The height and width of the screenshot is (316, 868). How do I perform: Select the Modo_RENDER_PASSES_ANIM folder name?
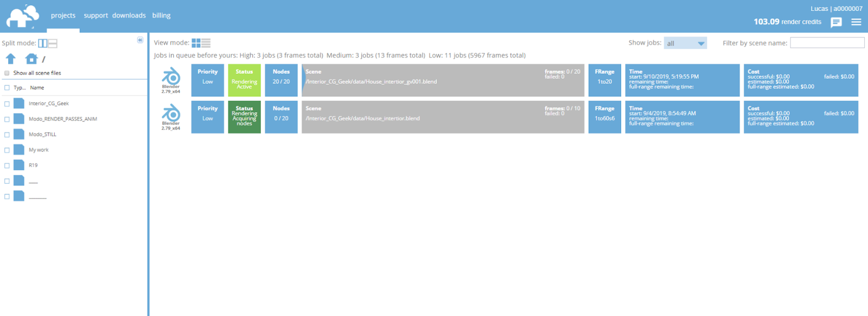(x=63, y=119)
